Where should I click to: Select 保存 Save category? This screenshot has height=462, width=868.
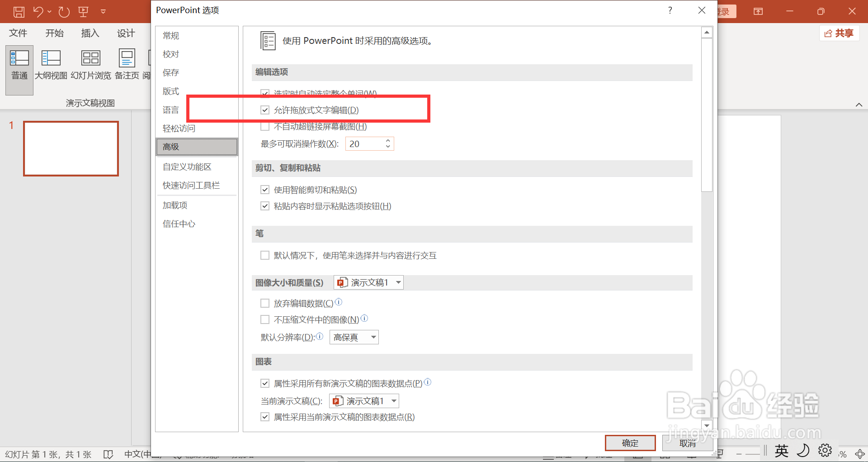[197, 72]
